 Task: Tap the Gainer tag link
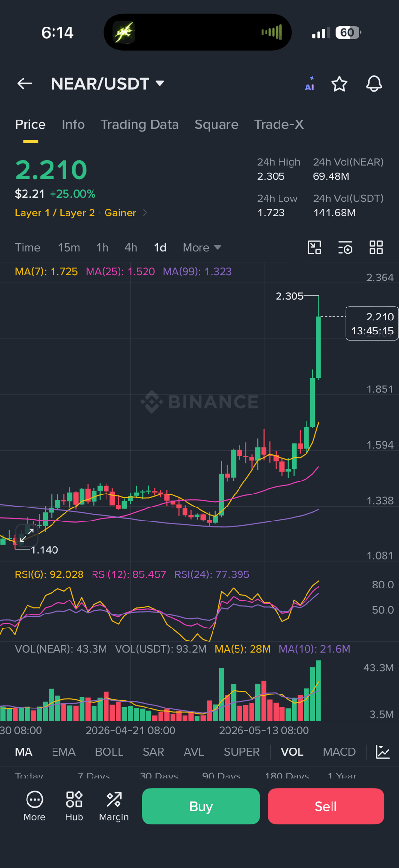click(120, 213)
